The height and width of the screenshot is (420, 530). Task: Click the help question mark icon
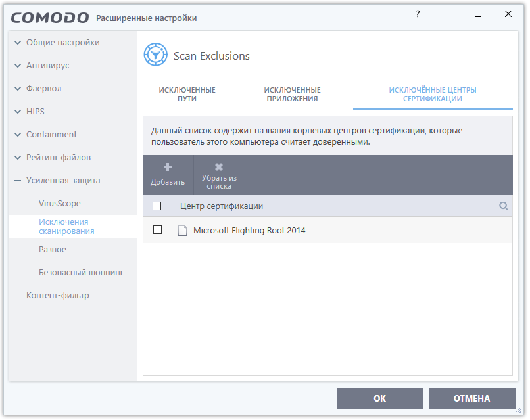[417, 14]
